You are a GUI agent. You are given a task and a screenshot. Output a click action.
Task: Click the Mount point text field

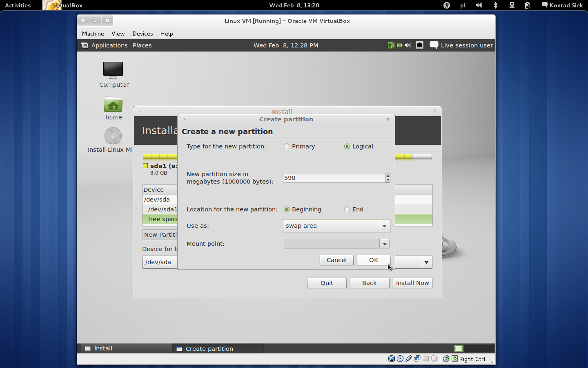tap(332, 244)
